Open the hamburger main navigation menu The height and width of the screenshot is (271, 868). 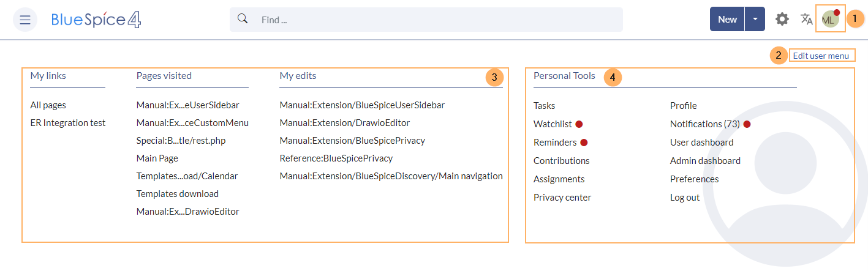pyautogui.click(x=25, y=20)
